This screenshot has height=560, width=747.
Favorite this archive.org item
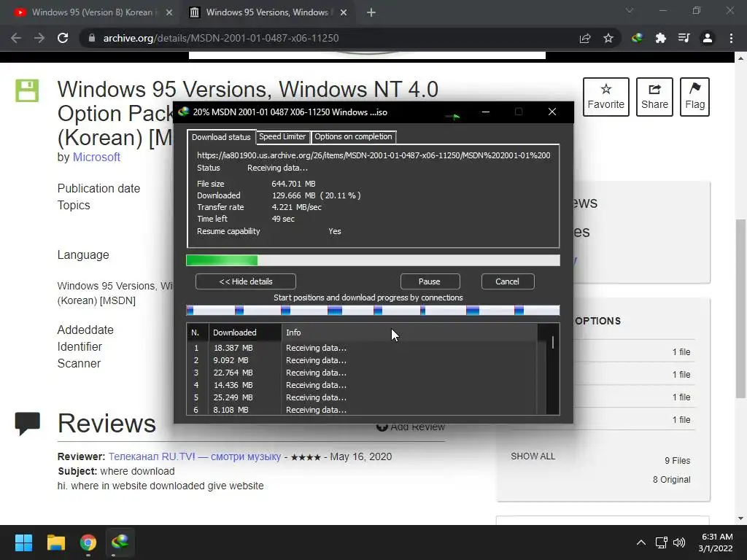(605, 97)
